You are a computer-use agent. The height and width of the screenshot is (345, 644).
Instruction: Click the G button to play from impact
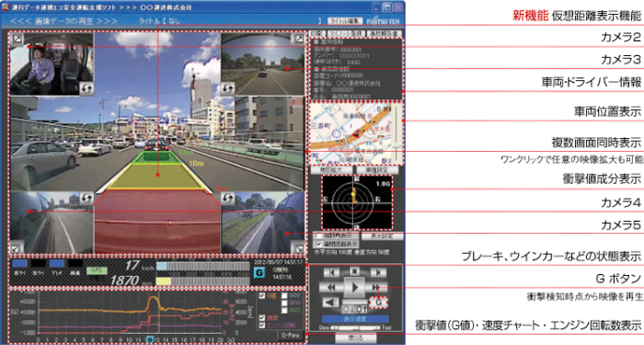pyautogui.click(x=379, y=303)
